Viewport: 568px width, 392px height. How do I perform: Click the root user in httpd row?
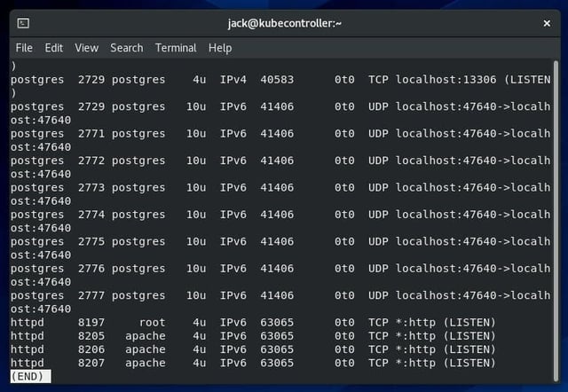point(152,322)
